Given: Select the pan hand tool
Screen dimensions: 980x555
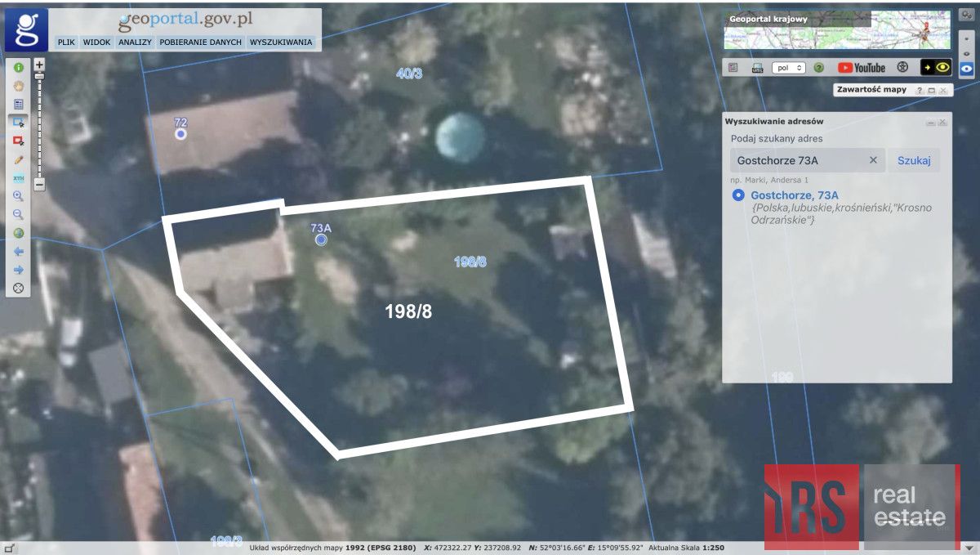Looking at the screenshot, I should point(18,86).
